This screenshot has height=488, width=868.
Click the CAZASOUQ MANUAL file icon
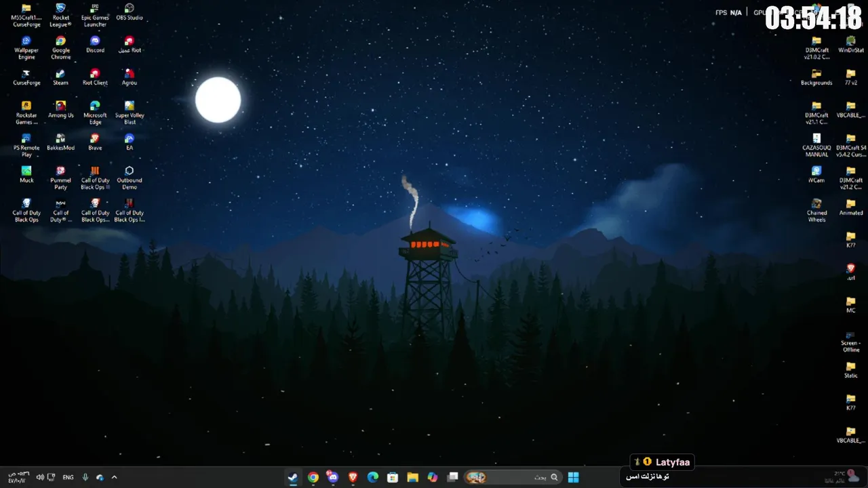tap(816, 146)
